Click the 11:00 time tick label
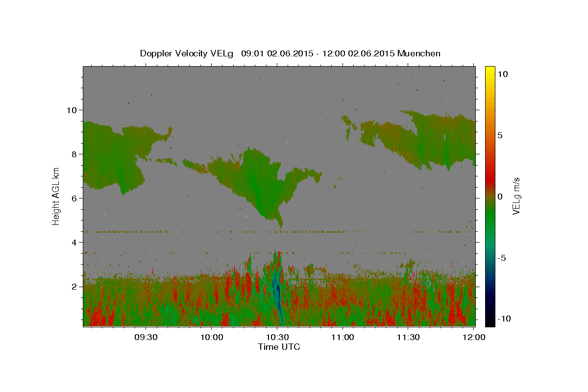Image resolution: width=588 pixels, height=392 pixels. [x=343, y=337]
